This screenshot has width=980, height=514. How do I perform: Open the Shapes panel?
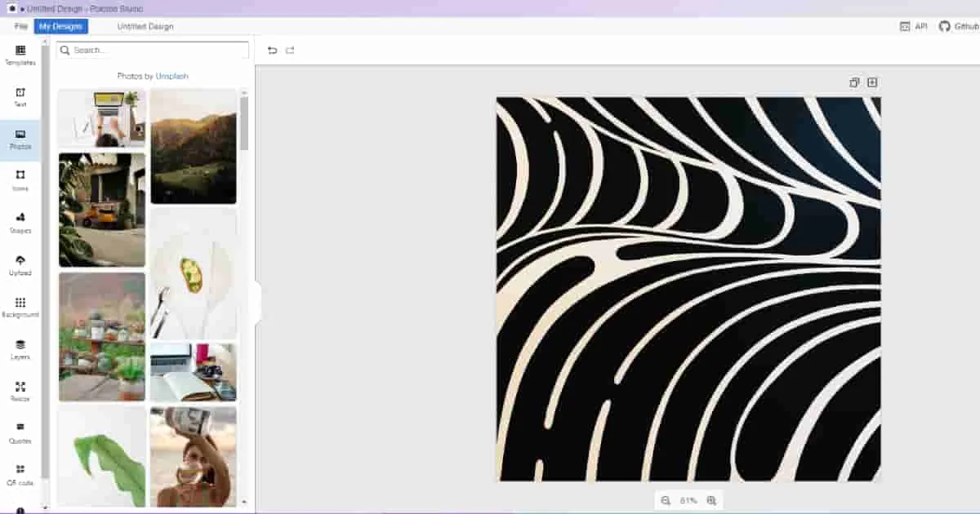point(20,224)
